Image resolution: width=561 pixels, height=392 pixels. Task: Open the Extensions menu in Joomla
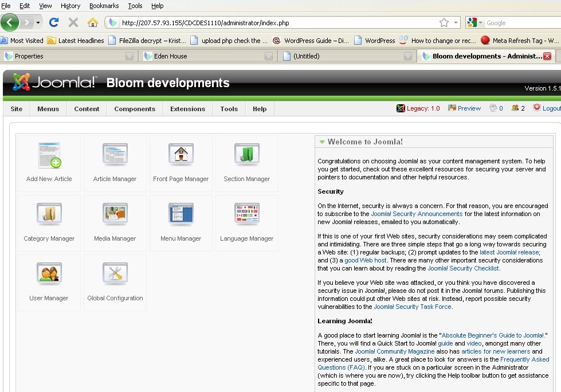tap(188, 109)
